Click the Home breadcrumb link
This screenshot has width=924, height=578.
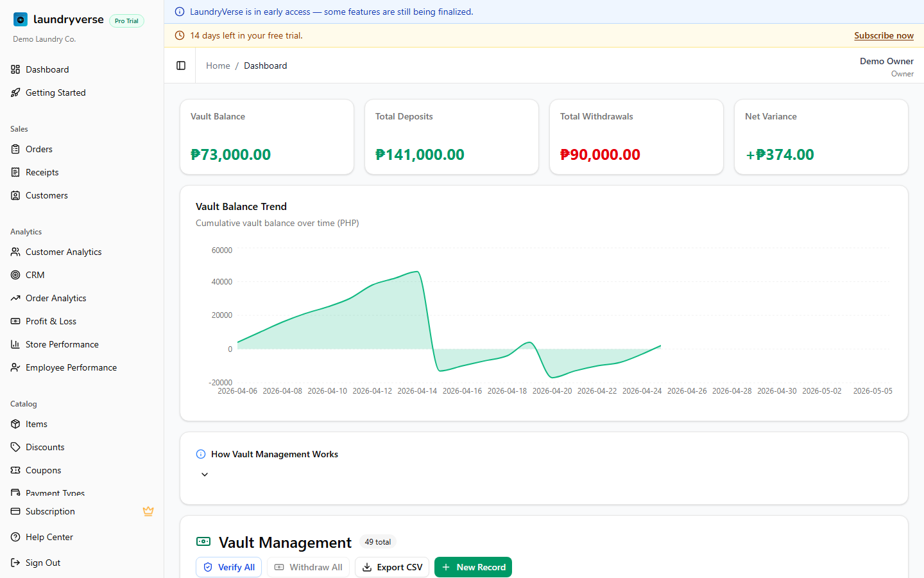pos(218,66)
